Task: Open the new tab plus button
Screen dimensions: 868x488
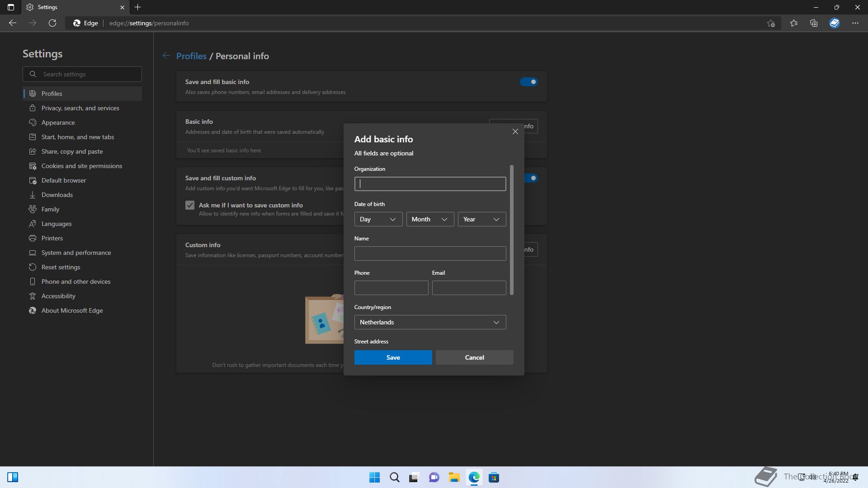Action: click(138, 7)
